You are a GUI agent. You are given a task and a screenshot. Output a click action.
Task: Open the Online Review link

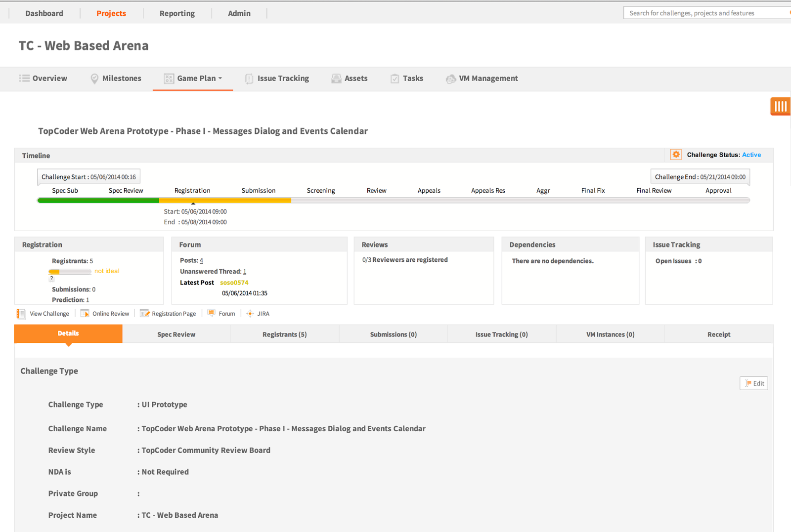(111, 314)
